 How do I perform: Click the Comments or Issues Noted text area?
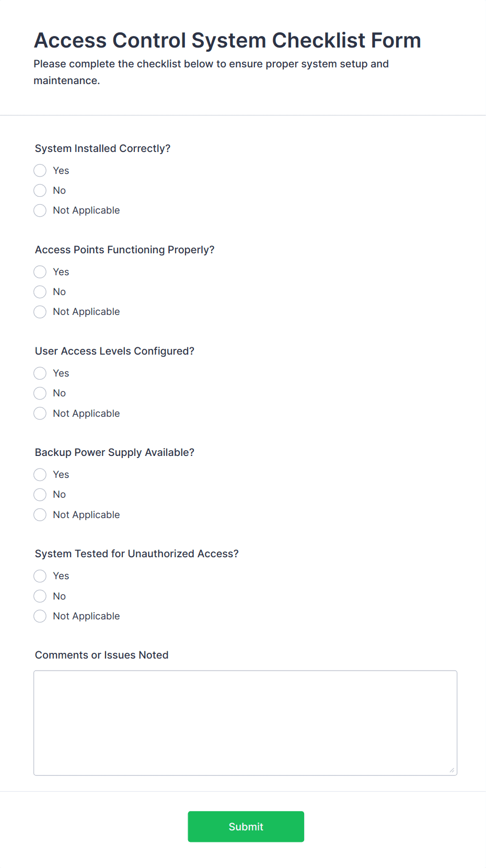point(245,723)
